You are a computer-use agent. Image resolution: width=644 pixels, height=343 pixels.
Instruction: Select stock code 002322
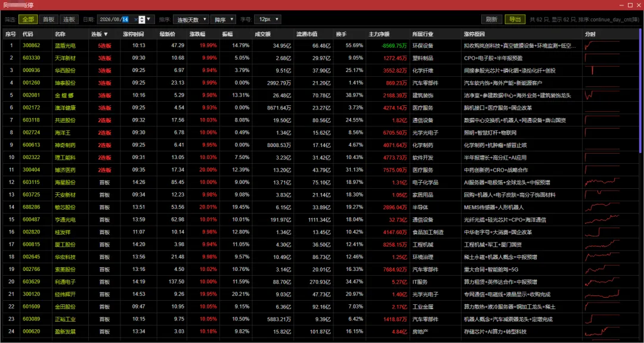click(31, 158)
